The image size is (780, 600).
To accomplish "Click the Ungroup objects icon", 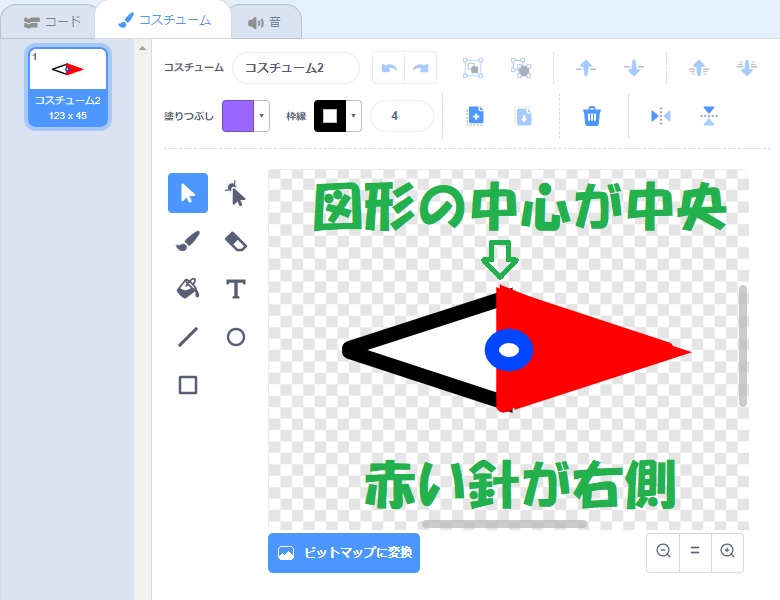I will [520, 68].
